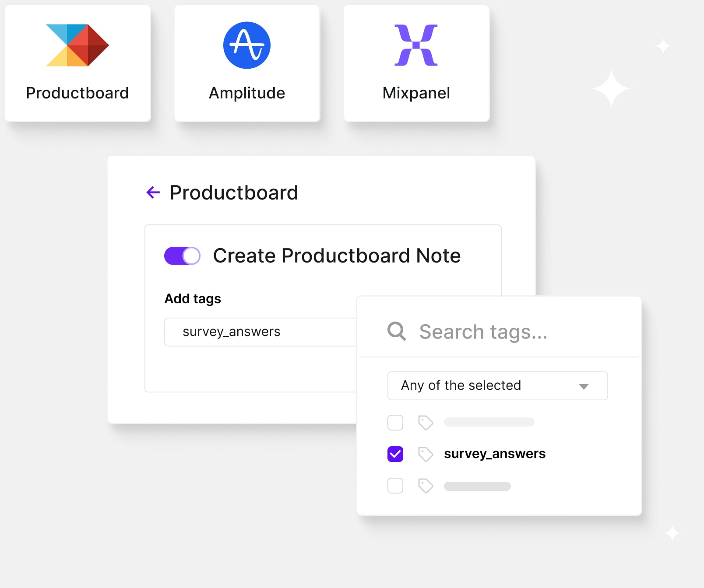Click the Create Productboard Note label
This screenshot has width=704, height=588.
[x=337, y=255]
